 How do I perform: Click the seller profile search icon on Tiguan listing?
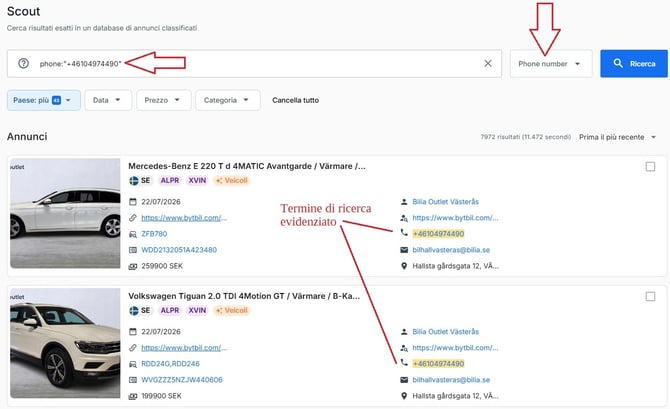(x=404, y=348)
